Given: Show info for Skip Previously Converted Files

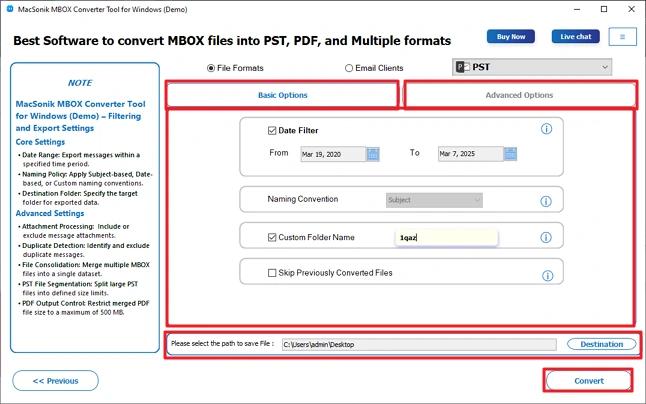Looking at the screenshot, I should tap(548, 276).
